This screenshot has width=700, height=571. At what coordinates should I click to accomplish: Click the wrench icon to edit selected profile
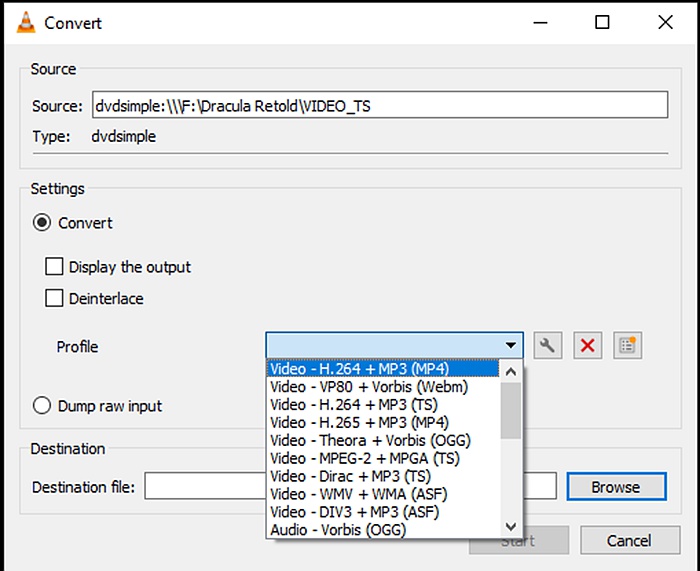[548, 345]
